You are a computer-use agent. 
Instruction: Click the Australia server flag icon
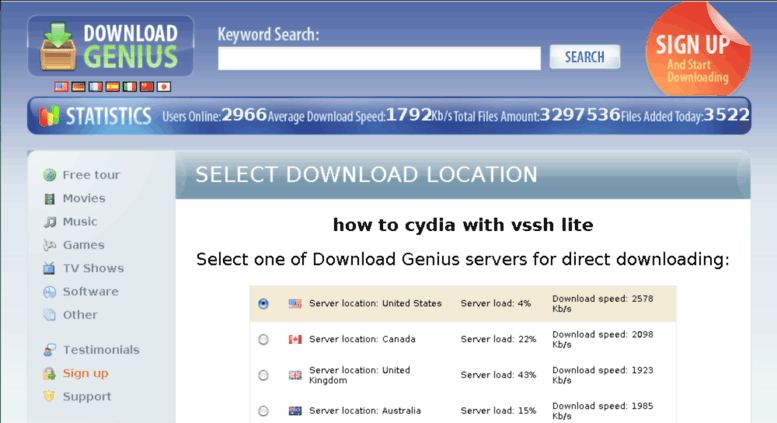(295, 411)
